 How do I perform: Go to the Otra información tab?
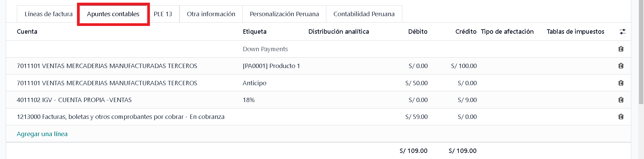click(x=211, y=14)
